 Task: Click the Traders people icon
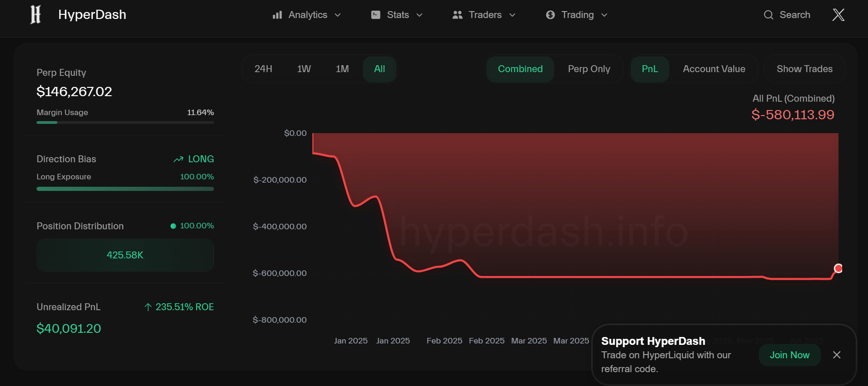(458, 15)
